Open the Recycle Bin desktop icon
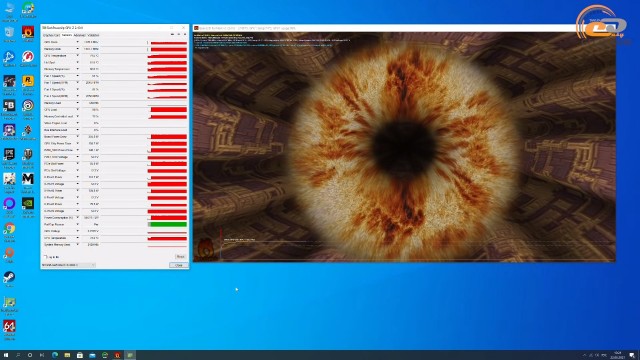Image resolution: width=640 pixels, height=360 pixels. [9, 34]
